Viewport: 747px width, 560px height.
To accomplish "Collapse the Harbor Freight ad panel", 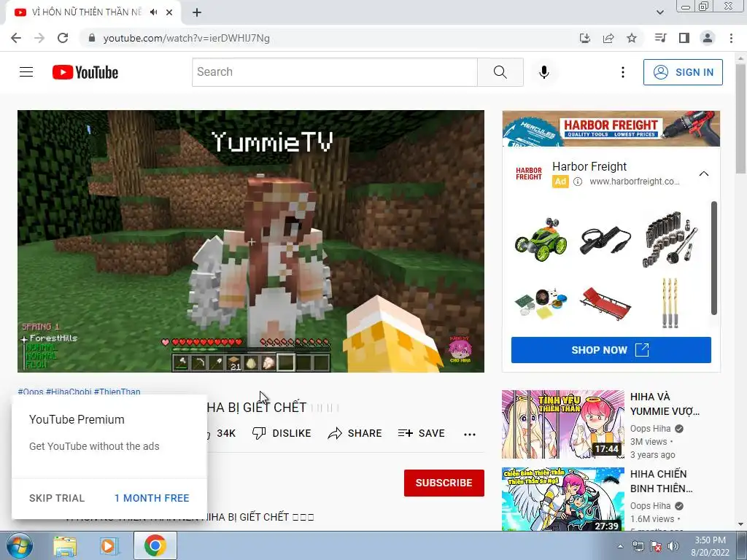I will pos(704,174).
